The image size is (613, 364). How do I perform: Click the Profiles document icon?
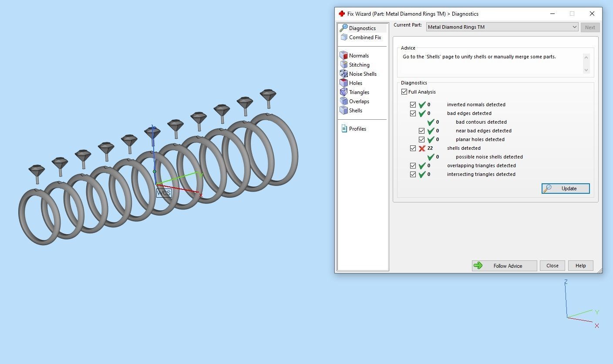click(344, 129)
